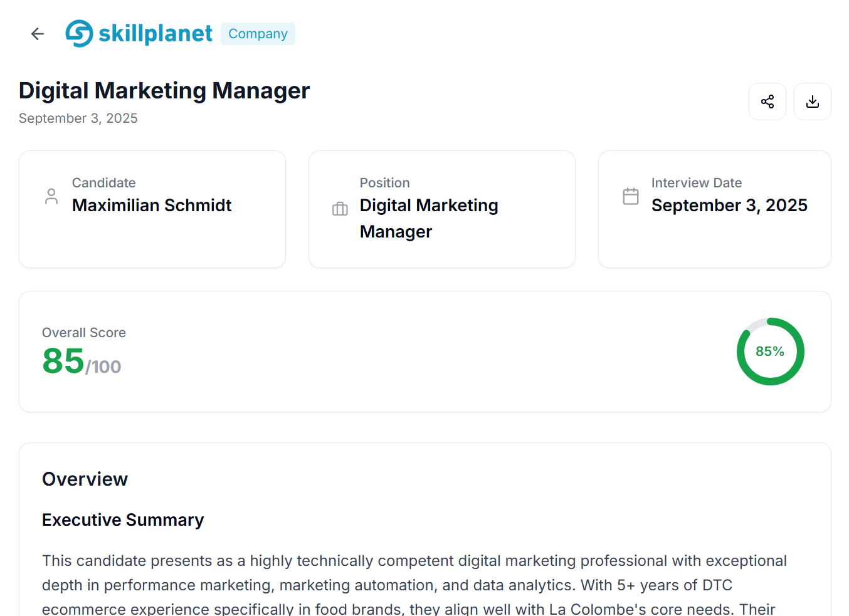Click the Candidate person icon
The height and width of the screenshot is (616, 849).
(x=51, y=196)
